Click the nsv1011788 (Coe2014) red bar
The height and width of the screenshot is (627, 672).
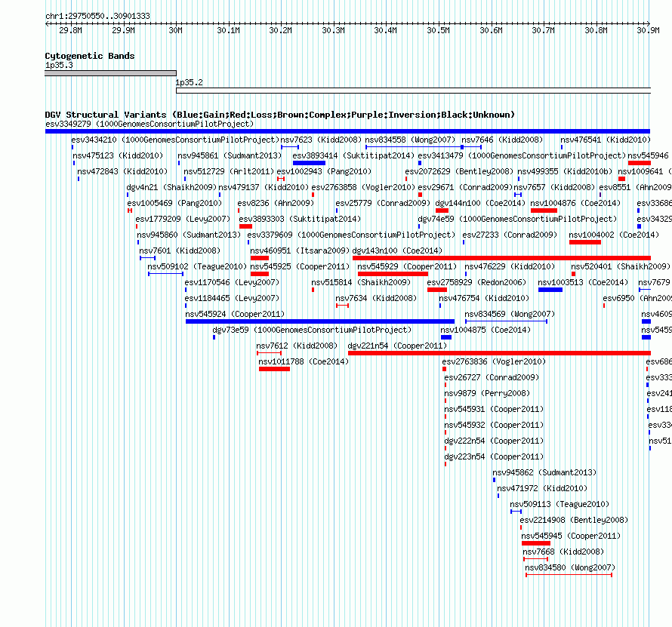point(274,369)
